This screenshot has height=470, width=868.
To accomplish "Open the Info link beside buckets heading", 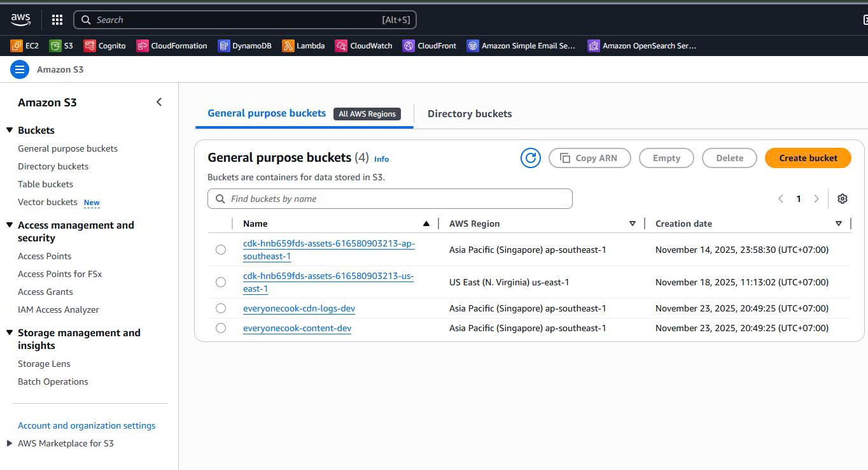I will [381, 159].
